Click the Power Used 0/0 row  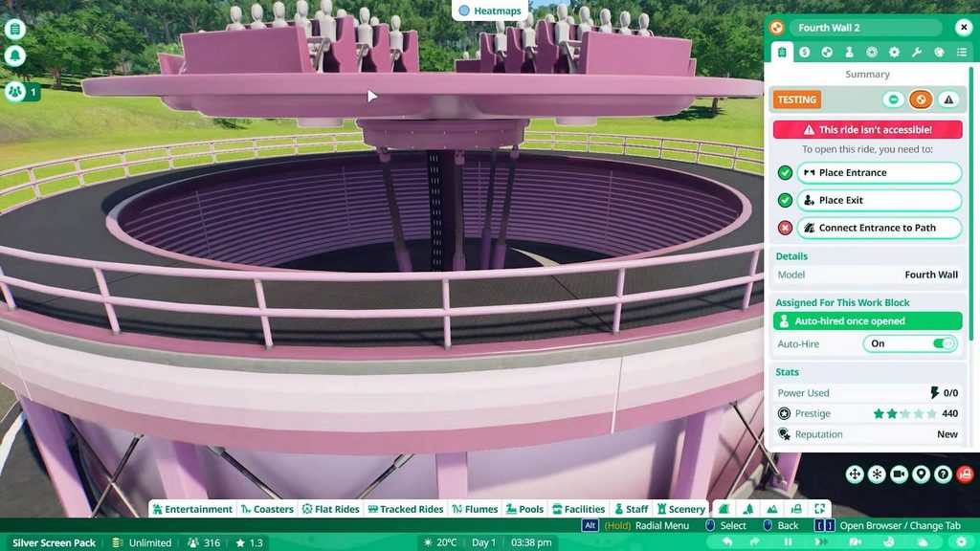point(867,393)
